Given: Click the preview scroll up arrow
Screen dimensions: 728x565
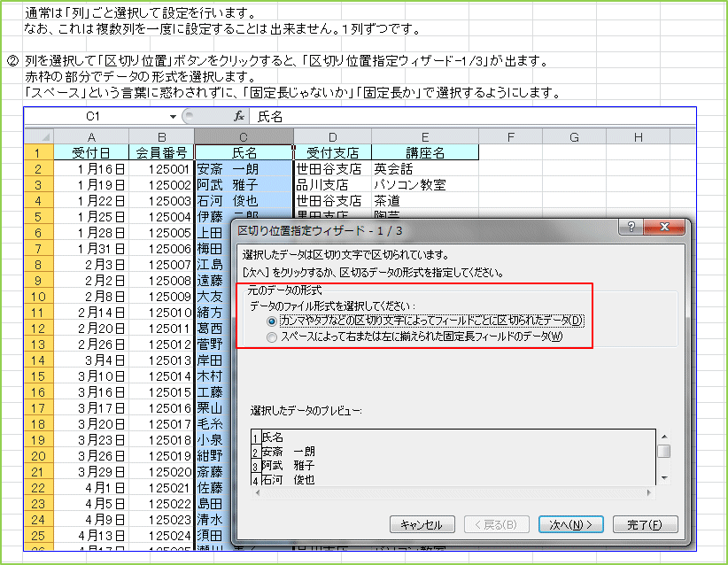Looking at the screenshot, I should [x=664, y=437].
